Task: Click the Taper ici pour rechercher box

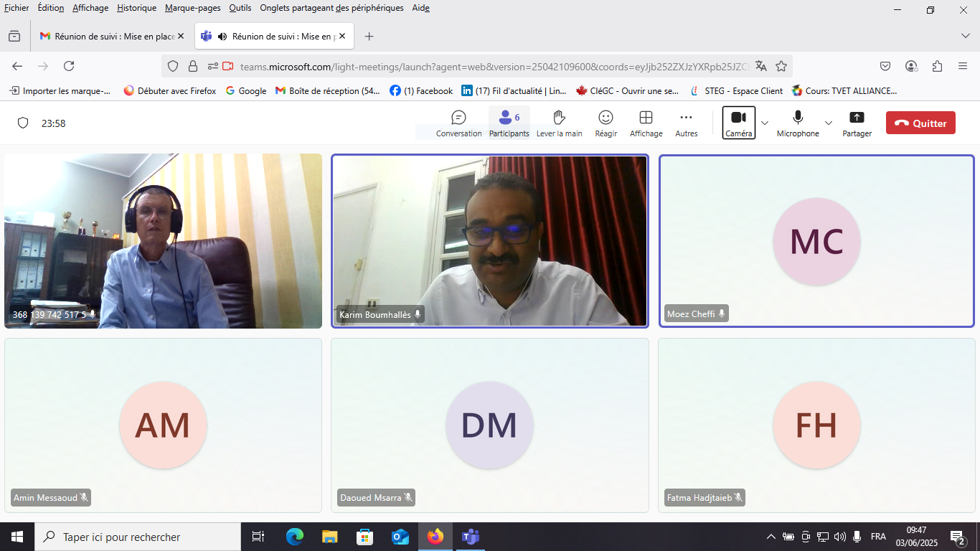Action: click(x=138, y=537)
